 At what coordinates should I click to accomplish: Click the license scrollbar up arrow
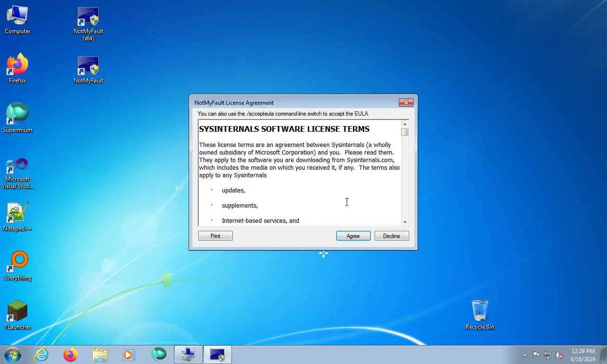(x=405, y=124)
